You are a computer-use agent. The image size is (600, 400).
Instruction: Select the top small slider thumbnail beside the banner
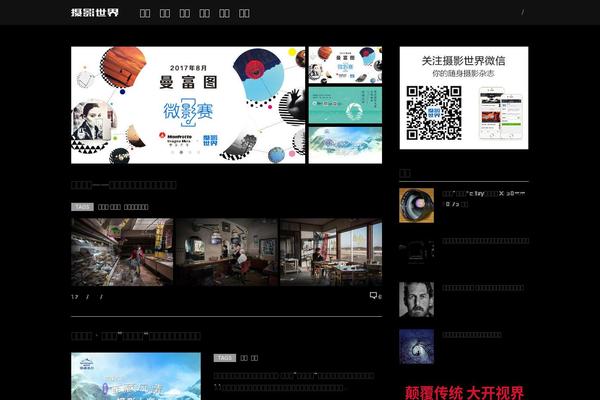345,65
